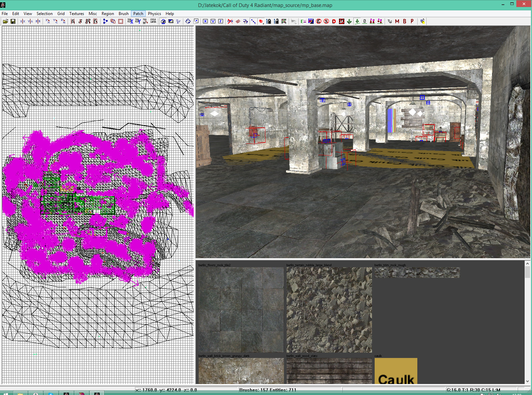Save the map with the floppy disk icon
The height and width of the screenshot is (395, 532).
tap(13, 21)
